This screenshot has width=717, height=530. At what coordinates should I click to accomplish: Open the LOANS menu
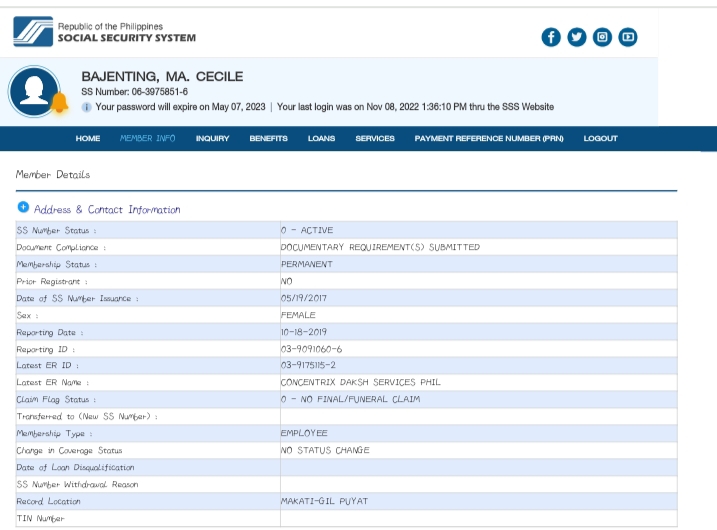(321, 139)
